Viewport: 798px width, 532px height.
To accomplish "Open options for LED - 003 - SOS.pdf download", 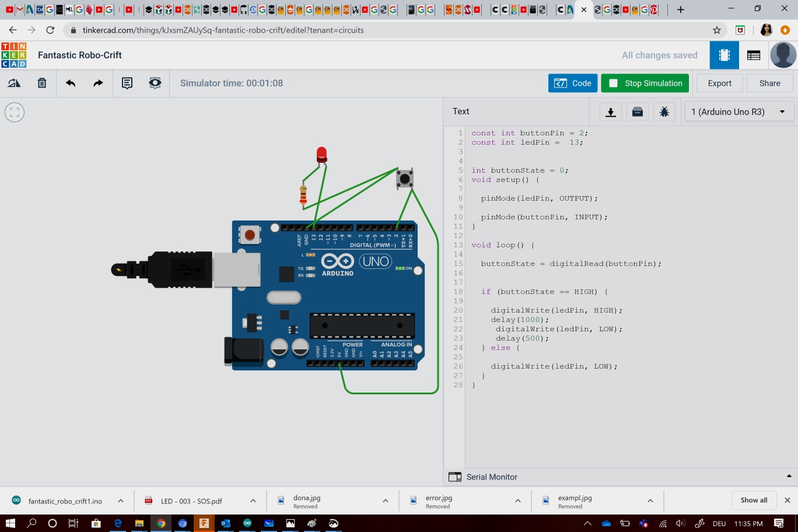I will [253, 501].
